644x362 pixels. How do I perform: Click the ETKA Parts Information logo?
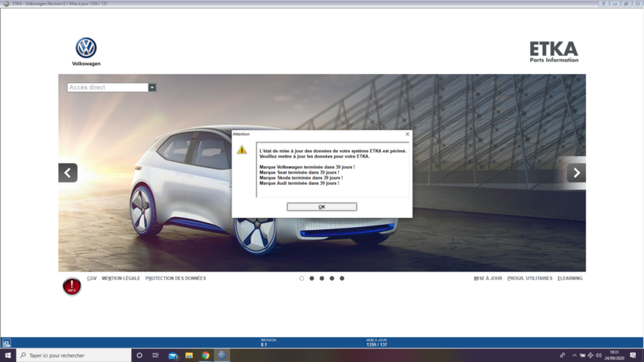click(x=554, y=52)
